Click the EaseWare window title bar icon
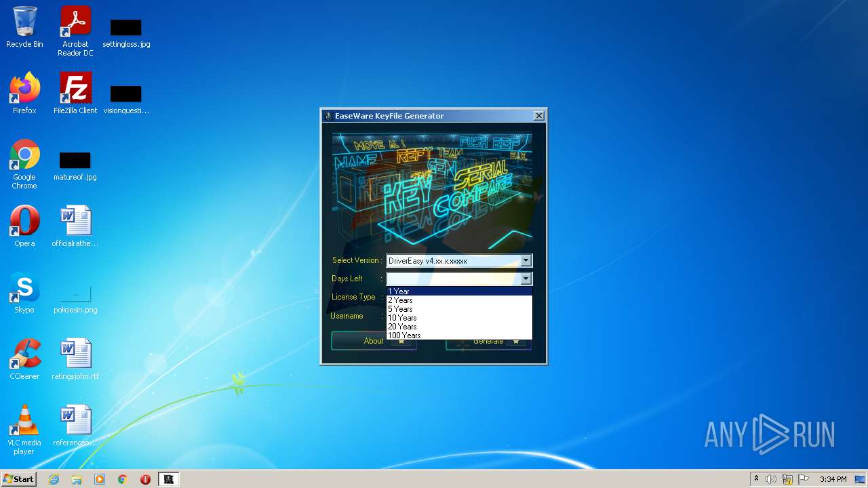The height and width of the screenshot is (488, 868). [328, 116]
